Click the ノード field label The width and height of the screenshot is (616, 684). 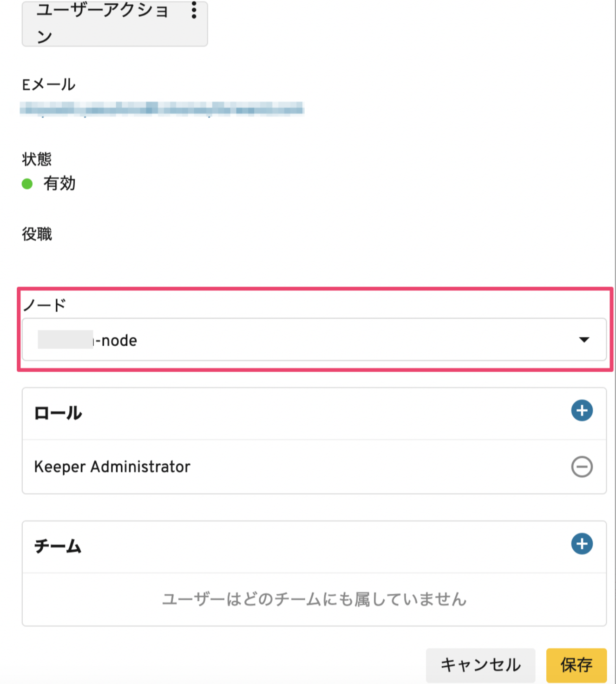click(45, 305)
